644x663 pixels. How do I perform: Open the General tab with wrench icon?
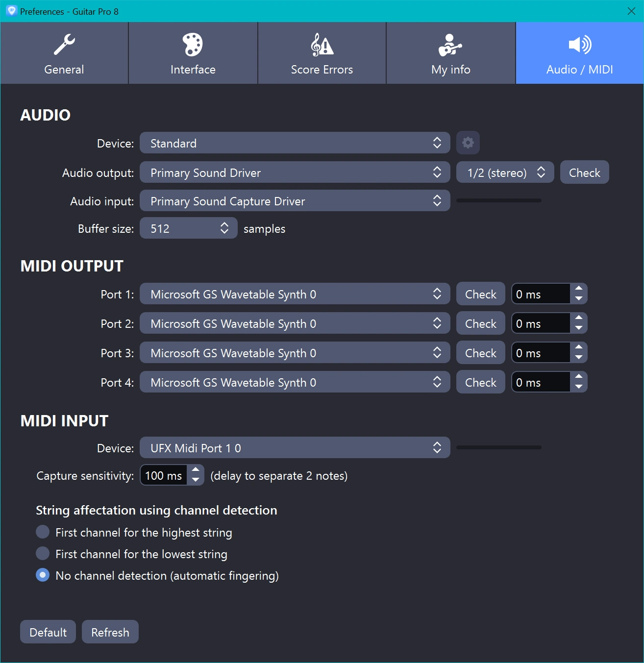point(64,53)
